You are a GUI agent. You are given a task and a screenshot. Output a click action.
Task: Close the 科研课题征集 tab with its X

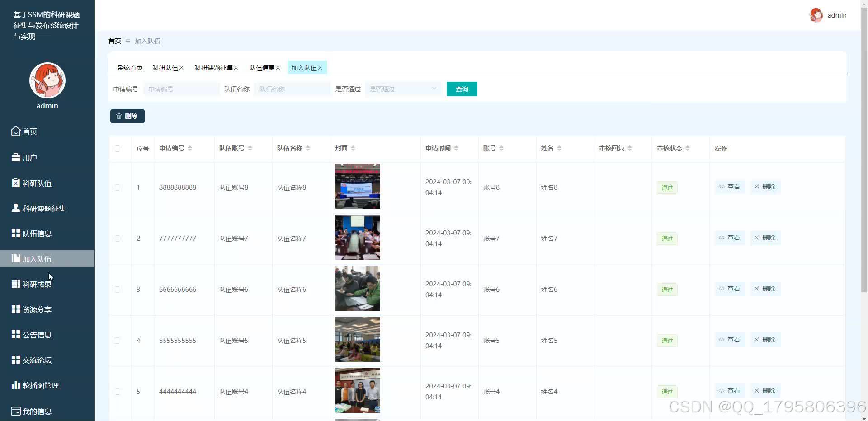(236, 68)
